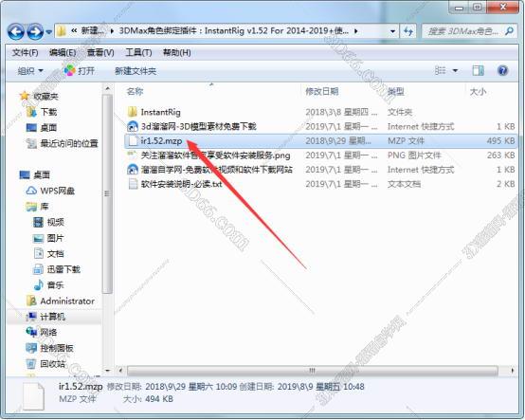Viewport: 525px width, 420px height.
Task: Sort by 名称 column header
Action: pos(135,91)
